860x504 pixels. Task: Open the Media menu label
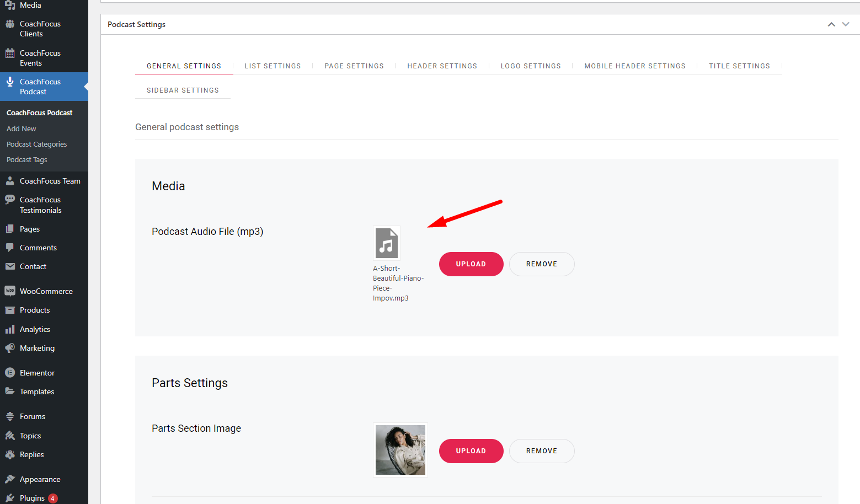point(30,5)
